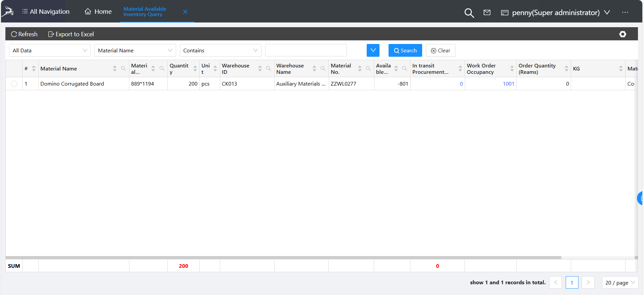Expand advanced filters with blue chevron button

[373, 50]
